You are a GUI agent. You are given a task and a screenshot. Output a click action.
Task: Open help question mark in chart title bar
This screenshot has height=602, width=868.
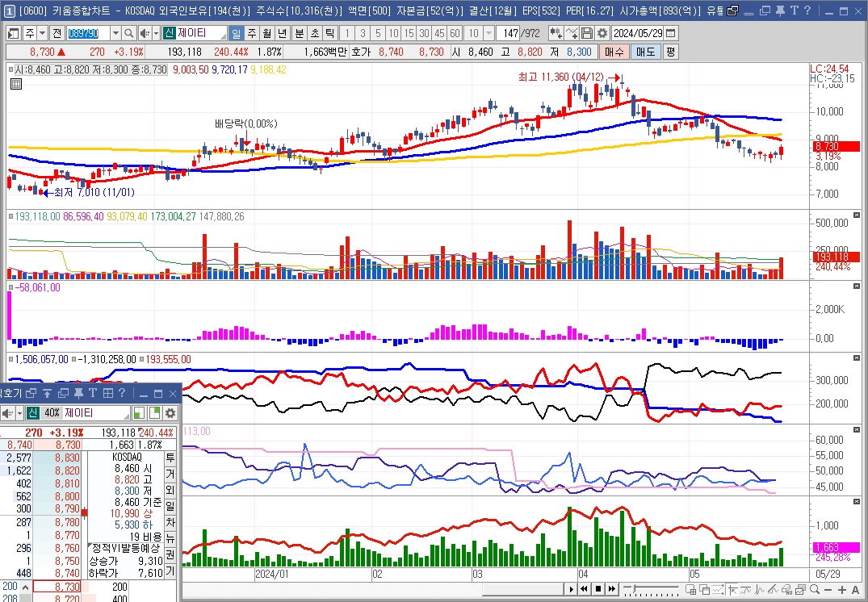[x=807, y=10]
